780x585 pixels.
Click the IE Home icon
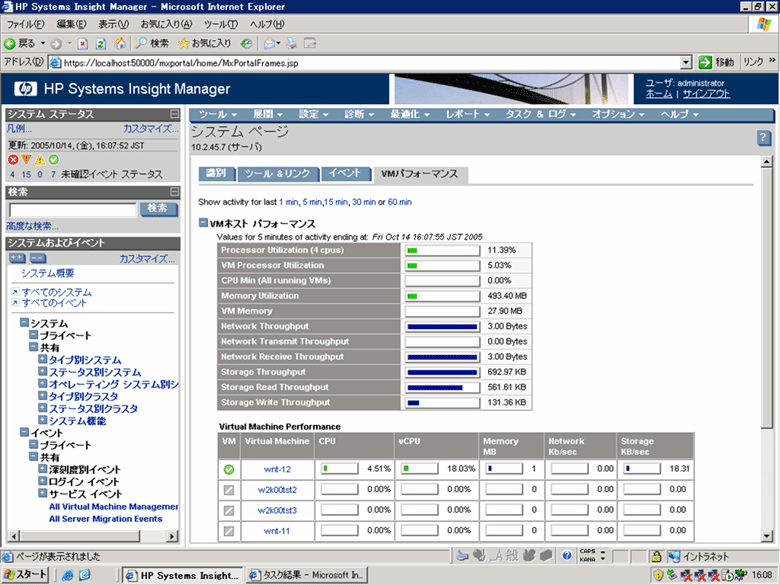point(119,44)
